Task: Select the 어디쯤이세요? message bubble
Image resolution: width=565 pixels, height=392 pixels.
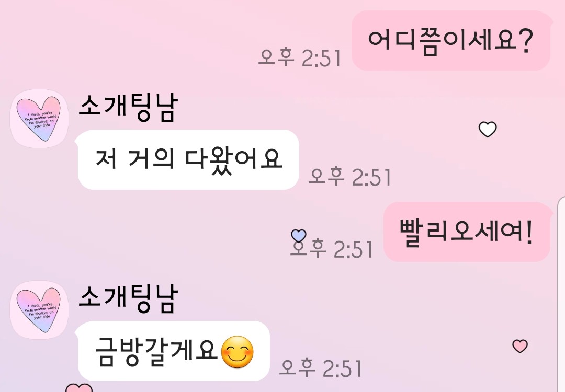Action: 451,40
